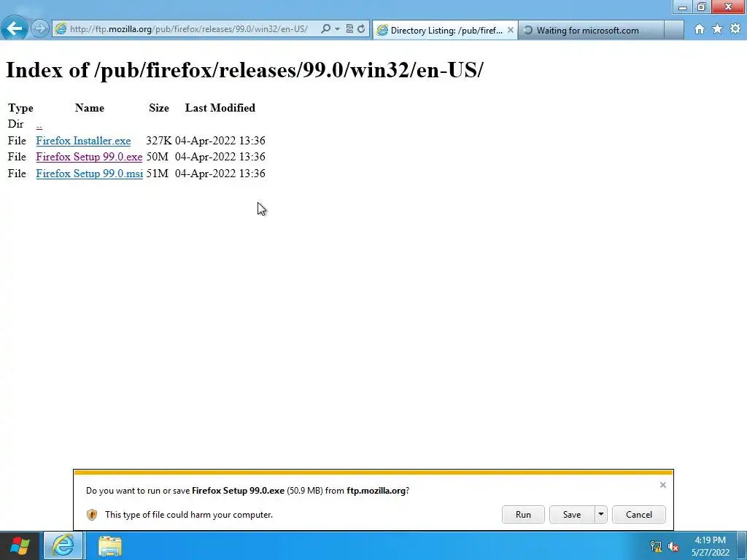The height and width of the screenshot is (560, 747).
Task: Open the Tools gear icon
Action: (735, 29)
